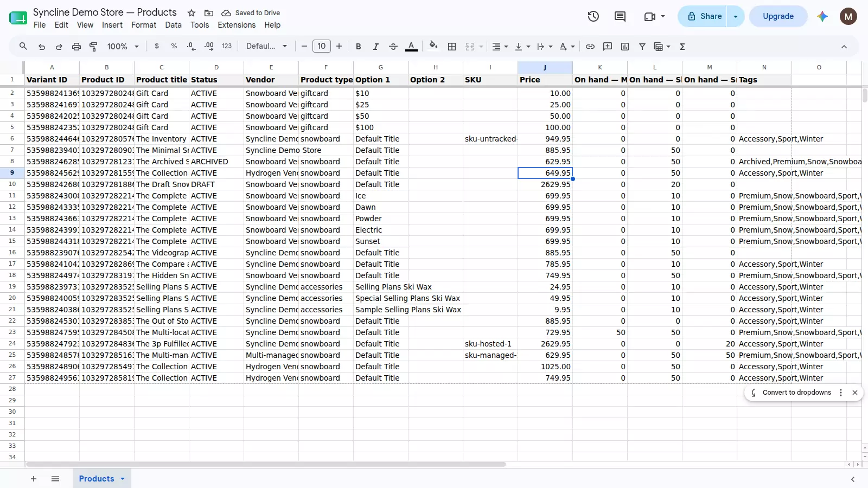Insert a comment from toolbar

pos(608,47)
